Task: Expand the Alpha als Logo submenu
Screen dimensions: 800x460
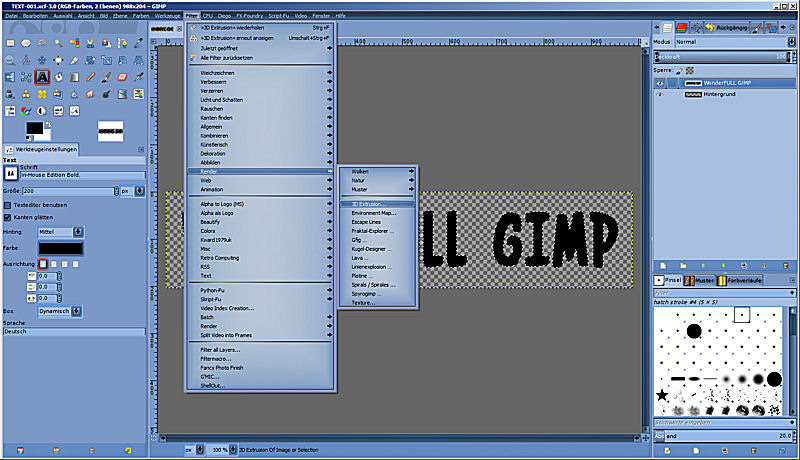Action: 260,213
